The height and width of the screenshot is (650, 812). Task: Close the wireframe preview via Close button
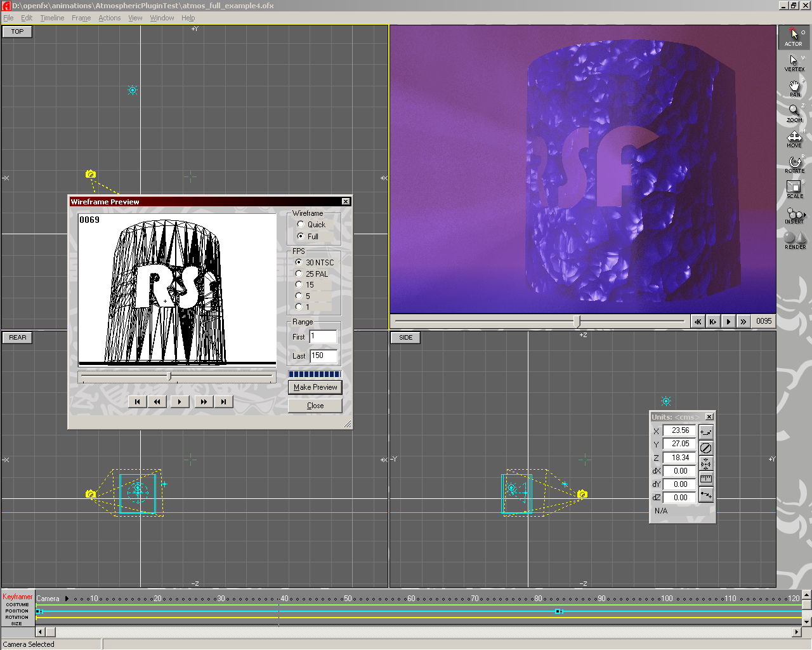[315, 406]
